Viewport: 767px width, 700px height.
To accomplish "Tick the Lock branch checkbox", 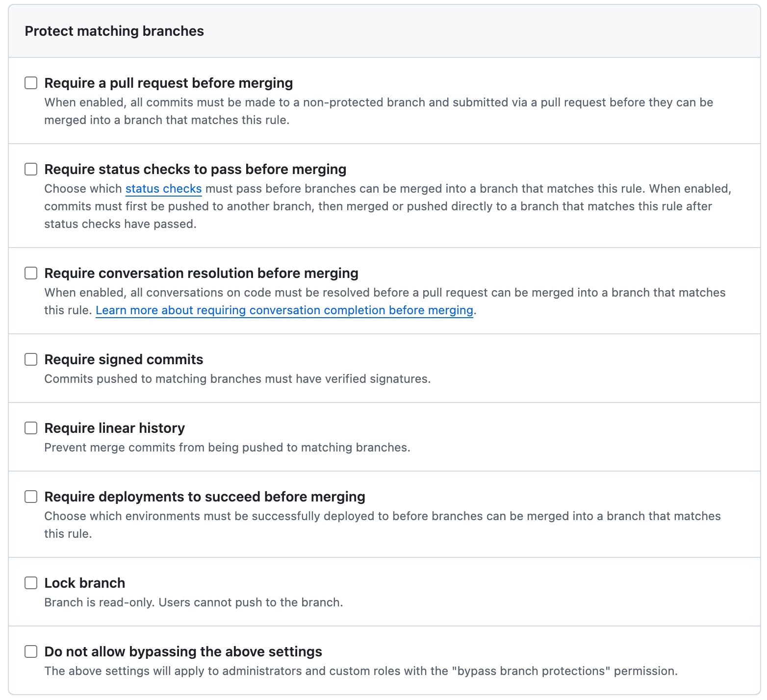I will 31,583.
